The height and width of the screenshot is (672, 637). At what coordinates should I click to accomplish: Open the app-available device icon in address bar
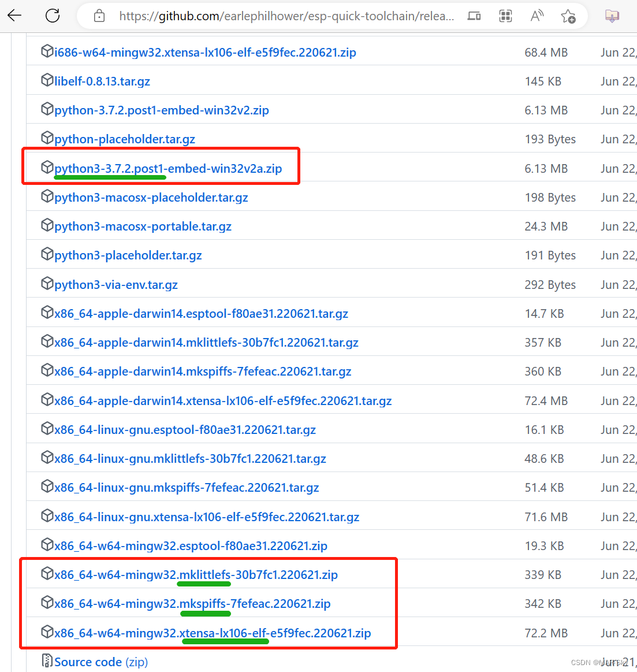(x=474, y=16)
